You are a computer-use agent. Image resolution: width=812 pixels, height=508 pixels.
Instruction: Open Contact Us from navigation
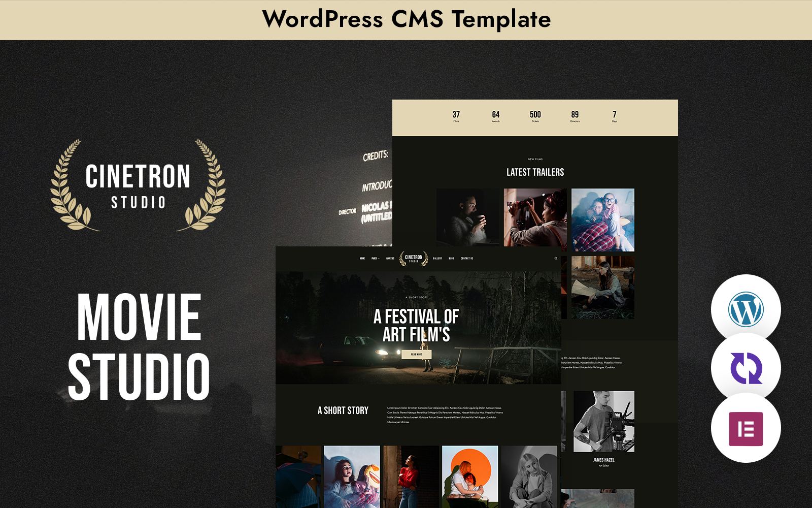tap(467, 259)
